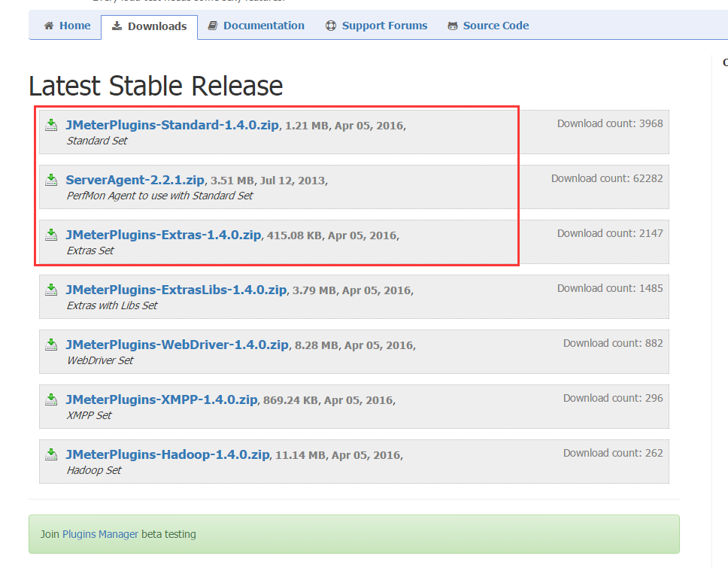This screenshot has height=568, width=728.
Task: Click the '11.14 MB, Apr 05, 2016' file info
Action: 338,455
